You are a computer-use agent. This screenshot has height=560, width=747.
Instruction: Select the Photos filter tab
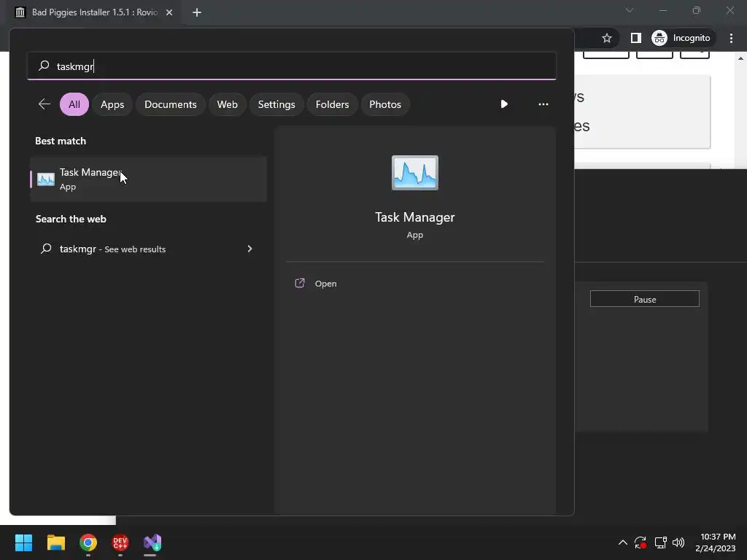385,104
